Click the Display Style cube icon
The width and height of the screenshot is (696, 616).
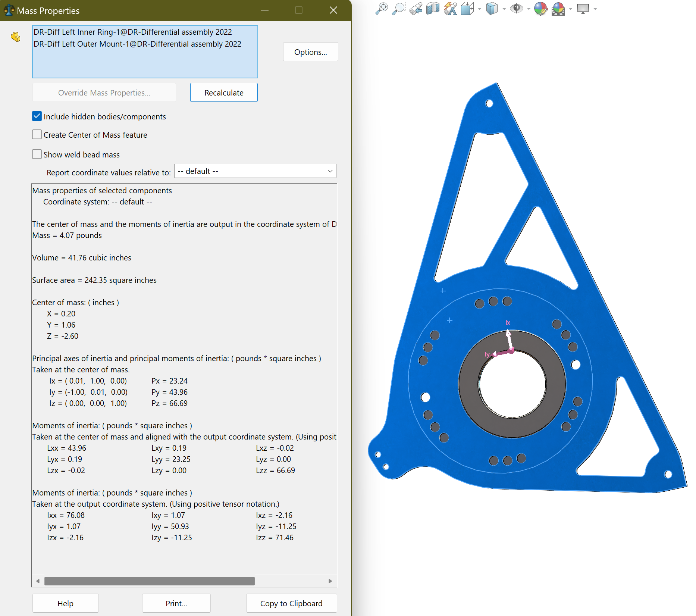tap(492, 9)
